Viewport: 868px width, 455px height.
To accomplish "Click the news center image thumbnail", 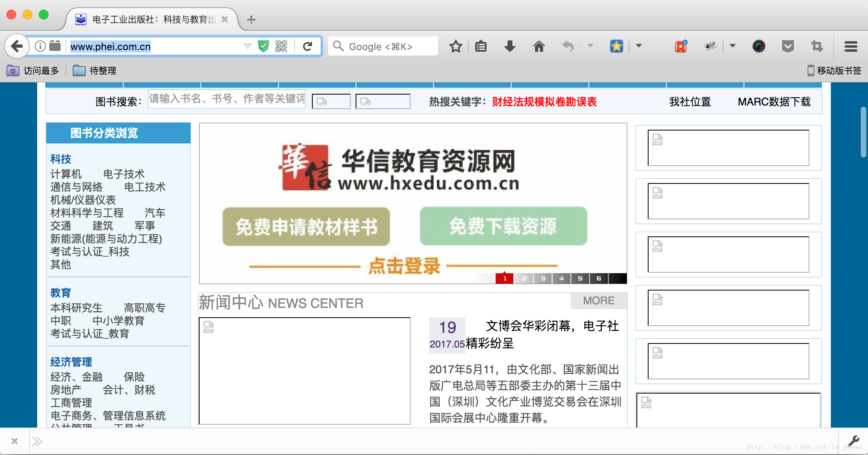I will [305, 371].
